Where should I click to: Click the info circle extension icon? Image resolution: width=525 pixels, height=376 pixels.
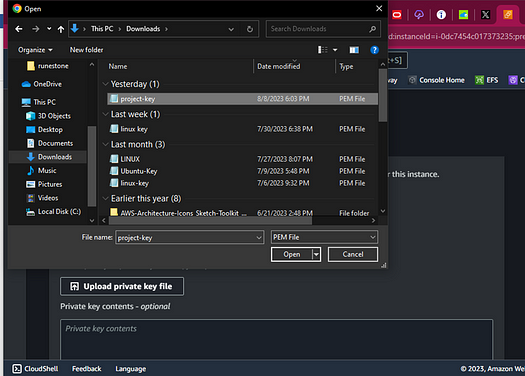(441, 15)
